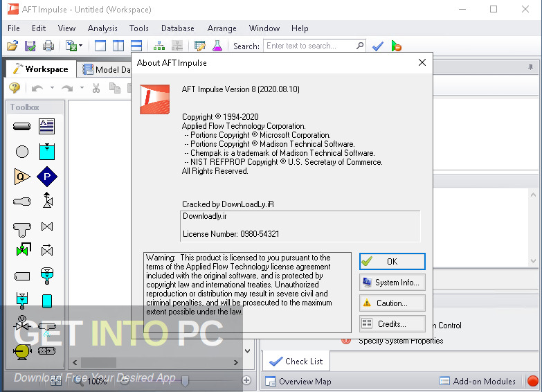
Task: Expand the Redo history dropdown arrow
Action: point(82,88)
